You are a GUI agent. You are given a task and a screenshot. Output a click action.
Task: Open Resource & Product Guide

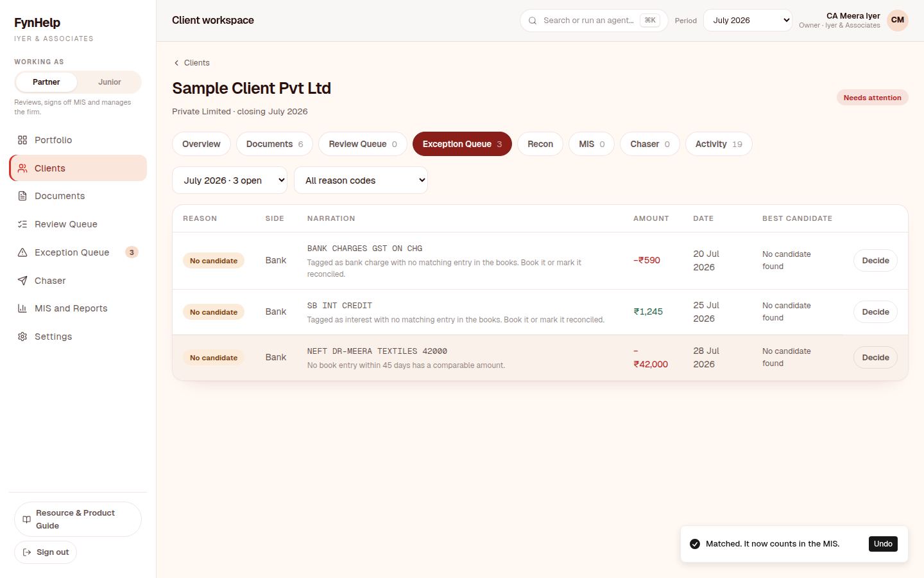[x=78, y=520]
